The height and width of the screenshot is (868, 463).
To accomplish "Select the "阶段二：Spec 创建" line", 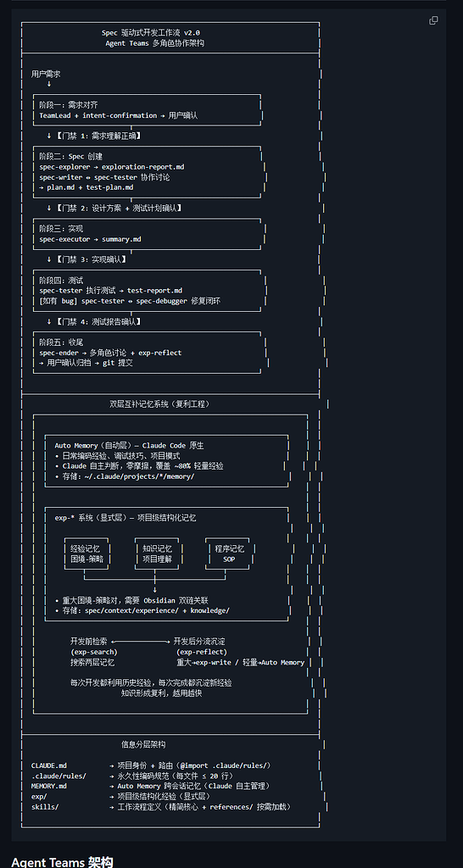I will click(71, 157).
